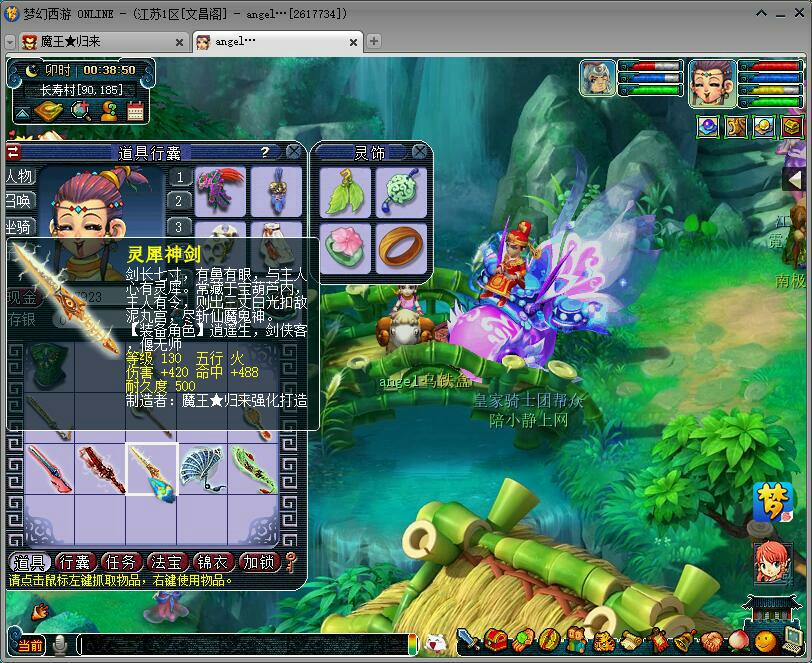Select the orange ring item in 灵饰
Screen dimensions: 812x663
[x=401, y=248]
